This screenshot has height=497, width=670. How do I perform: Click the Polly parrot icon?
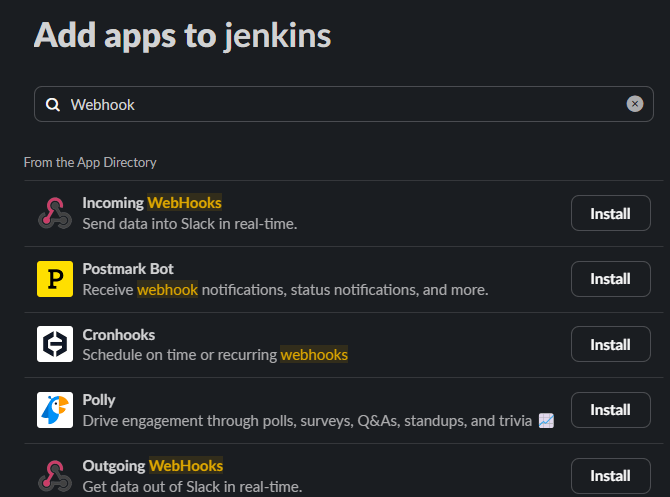(54, 410)
